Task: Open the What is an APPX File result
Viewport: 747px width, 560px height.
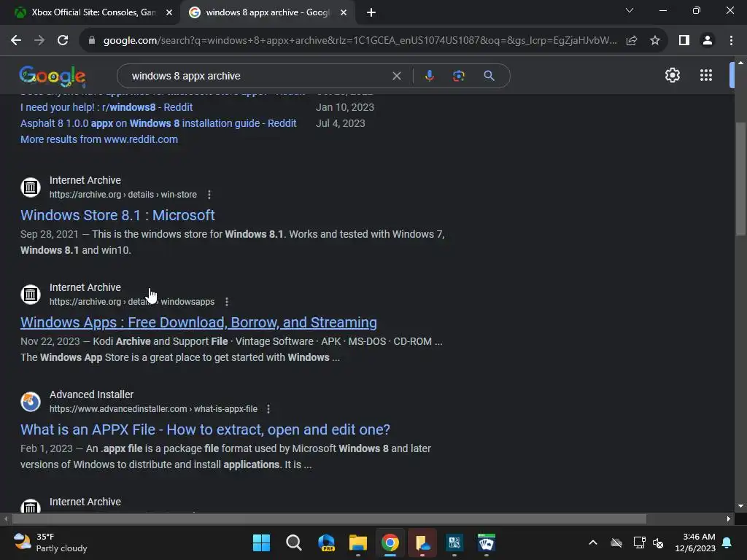Action: pos(205,429)
